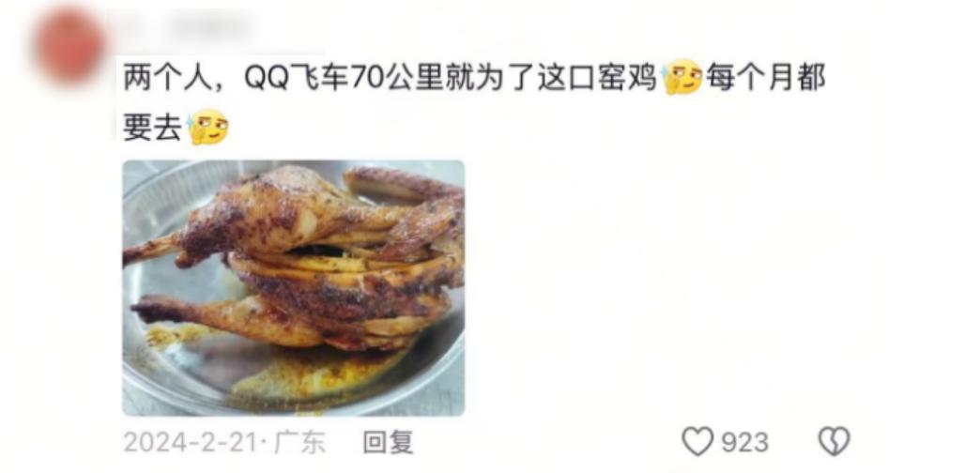Screen dimensions: 980x473
Task: Open the commenter's blurred round avatar
Action: pos(70,47)
